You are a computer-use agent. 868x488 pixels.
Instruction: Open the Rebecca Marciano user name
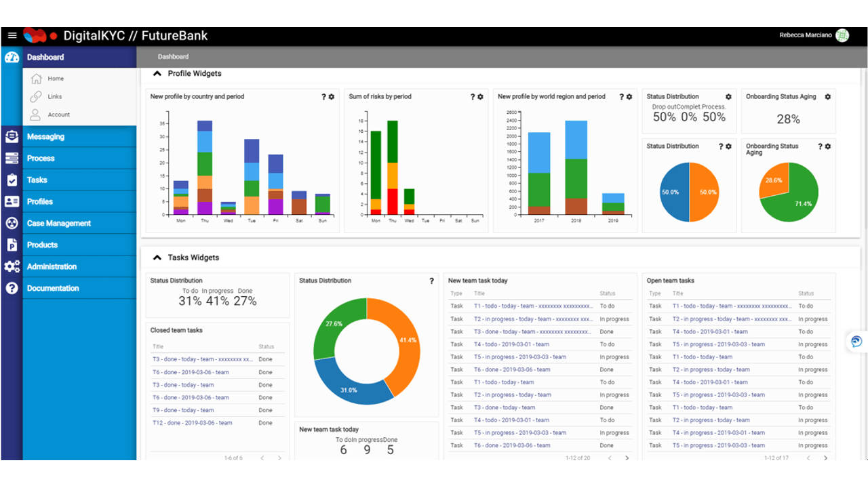coord(804,35)
